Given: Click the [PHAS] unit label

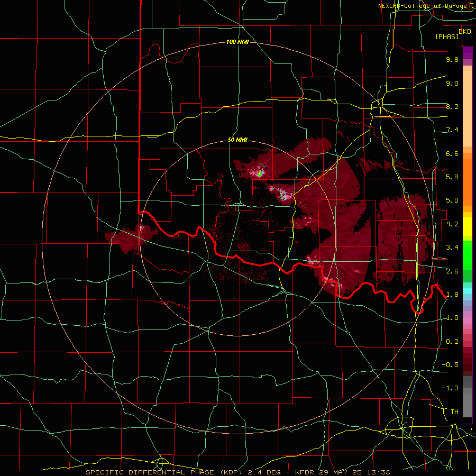Looking at the screenshot, I should point(447,36).
